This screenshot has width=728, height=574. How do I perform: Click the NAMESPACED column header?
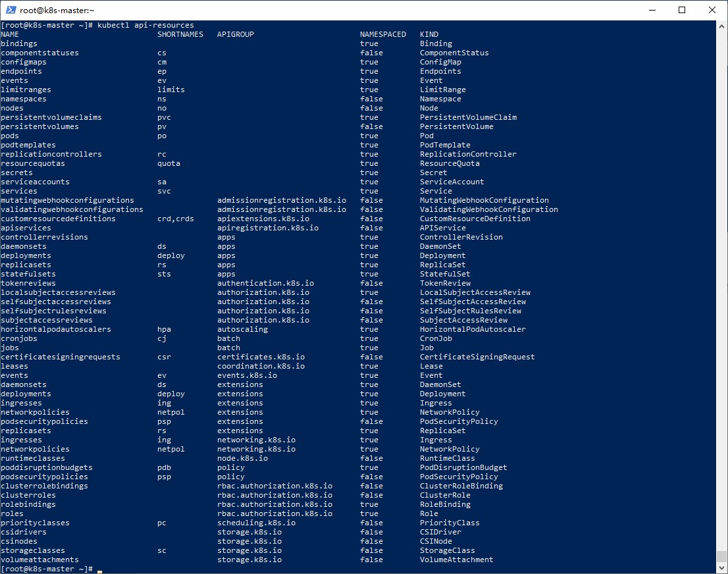382,34
